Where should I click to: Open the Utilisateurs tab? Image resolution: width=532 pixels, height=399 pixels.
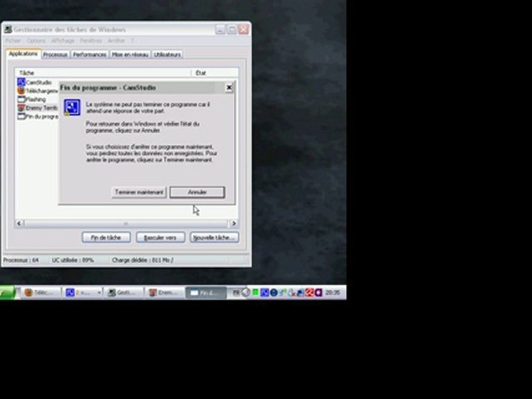click(167, 54)
